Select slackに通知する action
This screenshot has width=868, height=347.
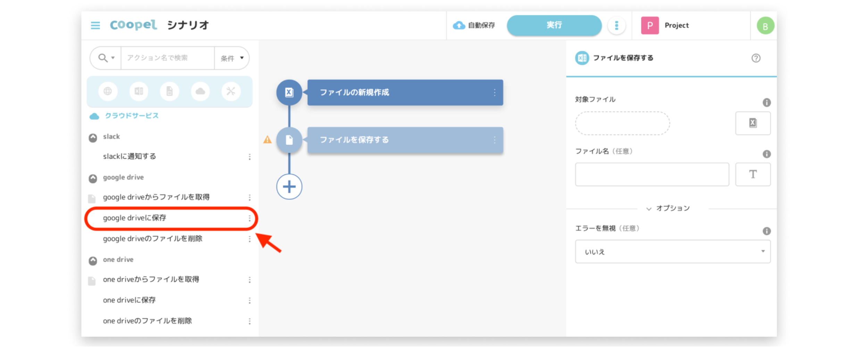[130, 156]
